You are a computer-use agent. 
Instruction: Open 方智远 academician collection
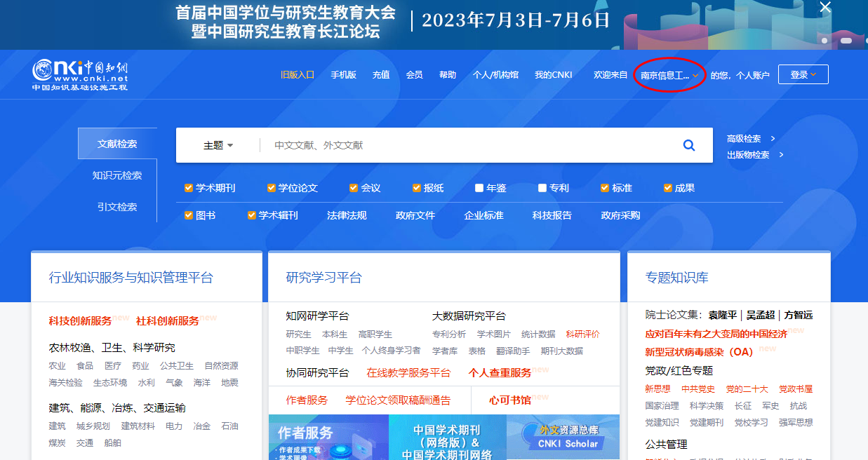[799, 315]
